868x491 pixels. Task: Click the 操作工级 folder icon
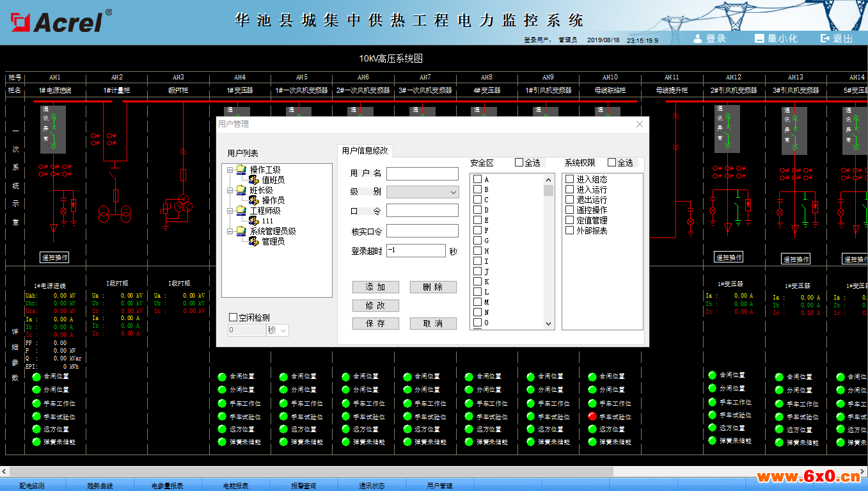pyautogui.click(x=241, y=170)
